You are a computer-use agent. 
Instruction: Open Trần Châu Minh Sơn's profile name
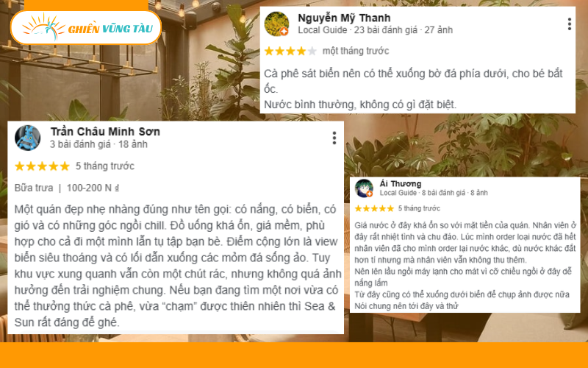[105, 132]
